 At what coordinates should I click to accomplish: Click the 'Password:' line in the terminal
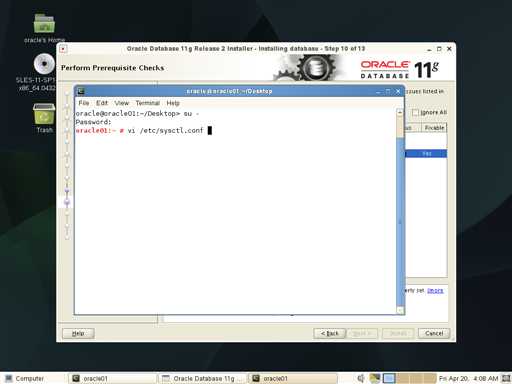pos(93,122)
